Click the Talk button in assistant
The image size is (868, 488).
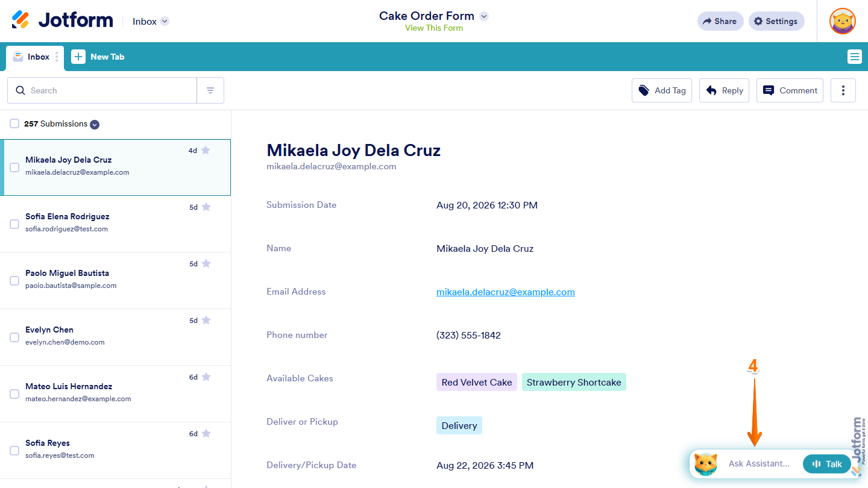click(x=827, y=463)
